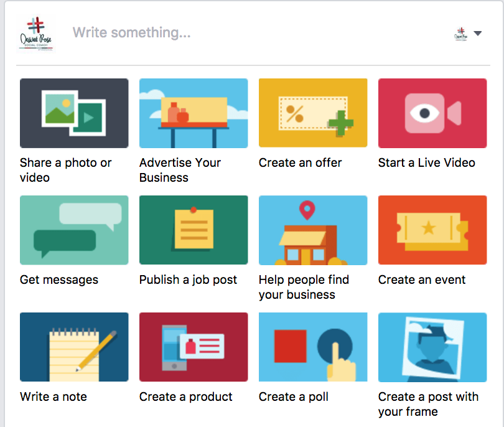The image size is (504, 427).
Task: Click the Get messages text label
Action: pyautogui.click(x=59, y=279)
